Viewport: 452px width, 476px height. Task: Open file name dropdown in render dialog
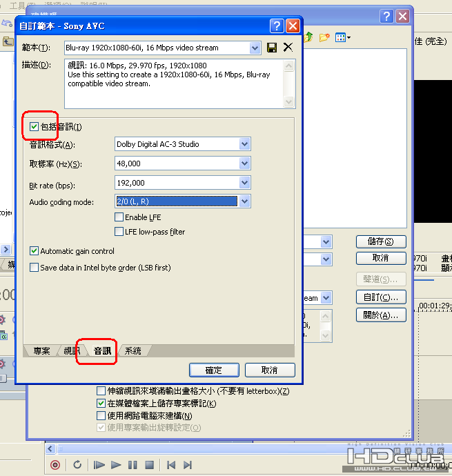point(326,242)
